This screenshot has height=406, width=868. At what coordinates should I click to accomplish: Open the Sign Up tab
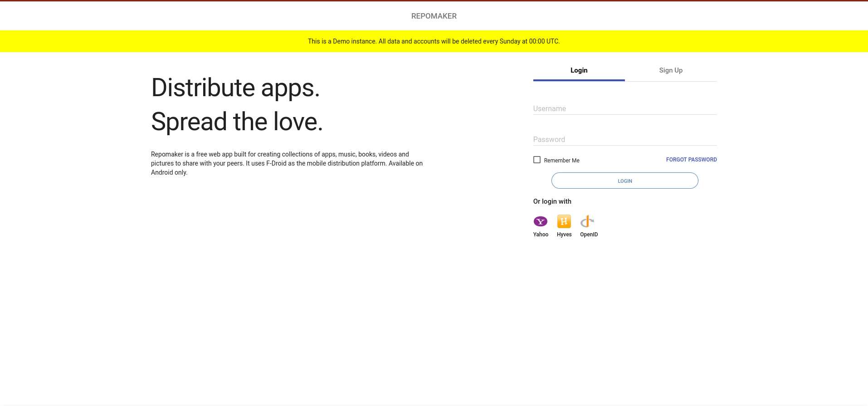coord(670,70)
